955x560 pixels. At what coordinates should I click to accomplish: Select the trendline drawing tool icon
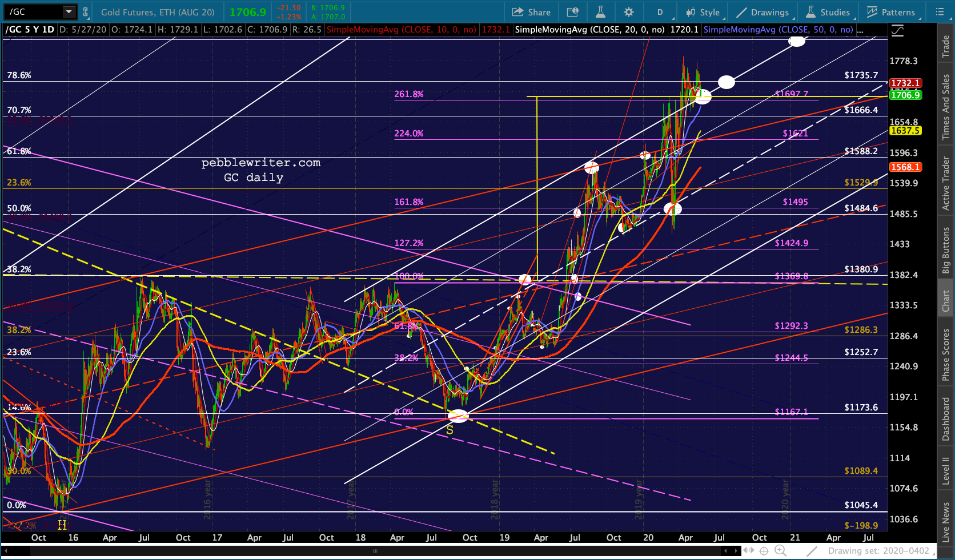click(812, 551)
